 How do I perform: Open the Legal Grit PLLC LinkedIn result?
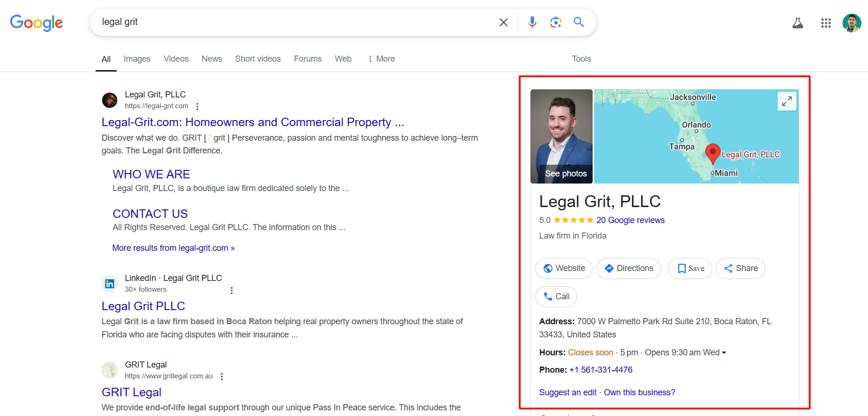[143, 306]
